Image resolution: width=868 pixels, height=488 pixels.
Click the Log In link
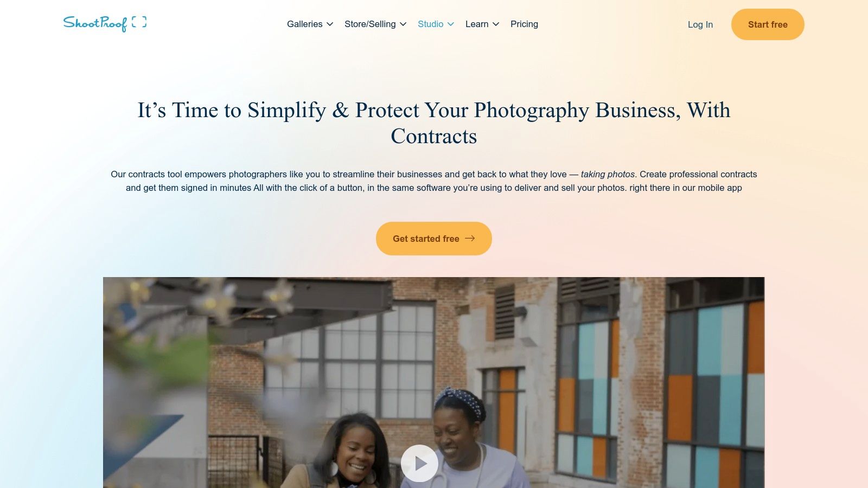pyautogui.click(x=700, y=24)
